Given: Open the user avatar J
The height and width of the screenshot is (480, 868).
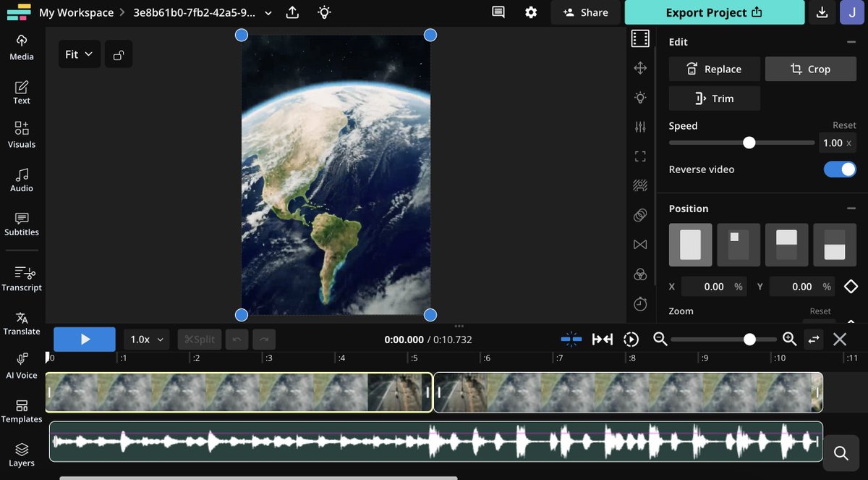Looking at the screenshot, I should pyautogui.click(x=851, y=12).
